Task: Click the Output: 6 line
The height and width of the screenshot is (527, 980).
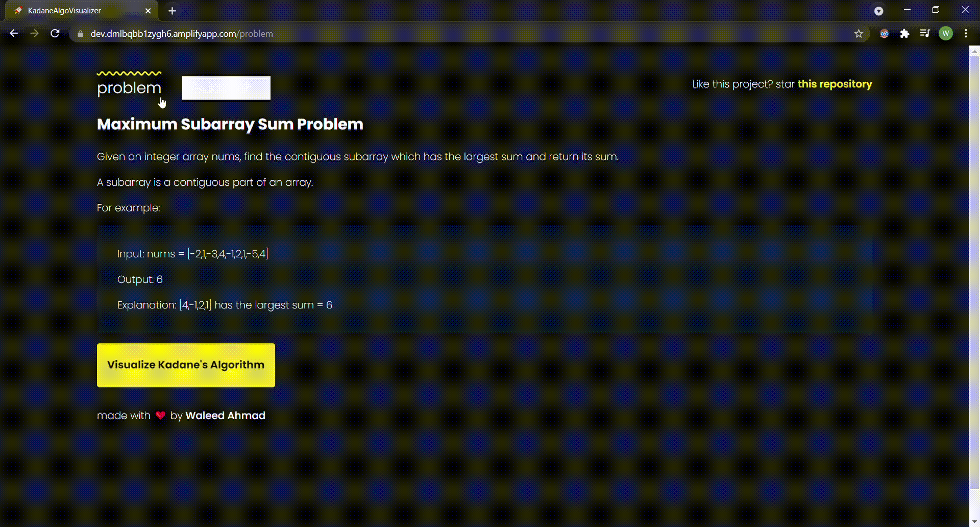Action: click(x=140, y=279)
